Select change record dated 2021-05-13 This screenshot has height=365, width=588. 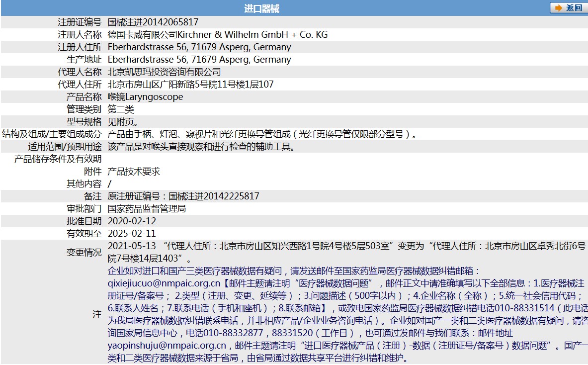(347, 252)
